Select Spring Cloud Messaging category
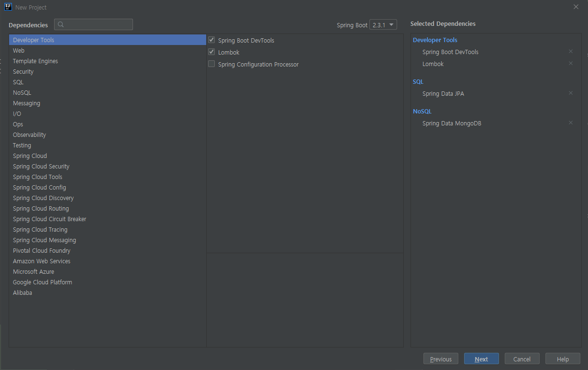The image size is (588, 370). 108,240
